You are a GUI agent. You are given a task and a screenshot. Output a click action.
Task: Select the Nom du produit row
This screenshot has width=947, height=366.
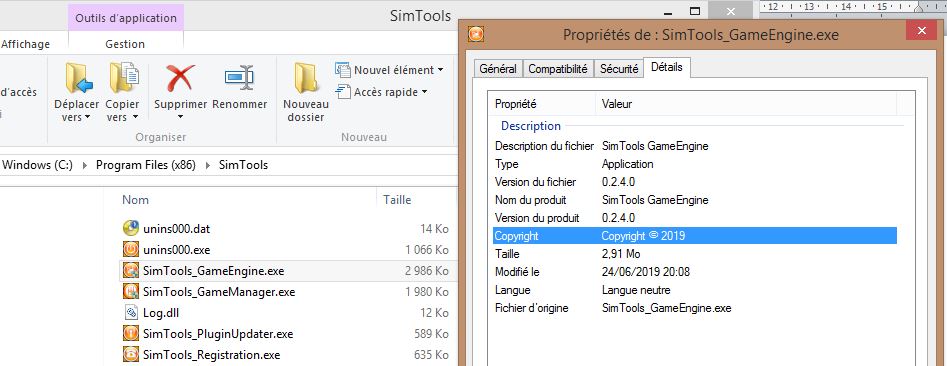[x=695, y=200]
